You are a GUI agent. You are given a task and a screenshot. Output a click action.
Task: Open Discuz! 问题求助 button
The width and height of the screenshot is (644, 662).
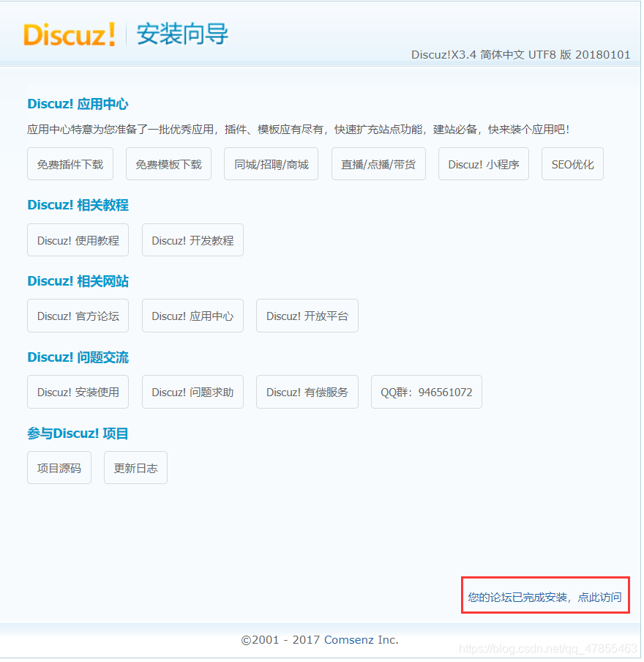pos(193,393)
